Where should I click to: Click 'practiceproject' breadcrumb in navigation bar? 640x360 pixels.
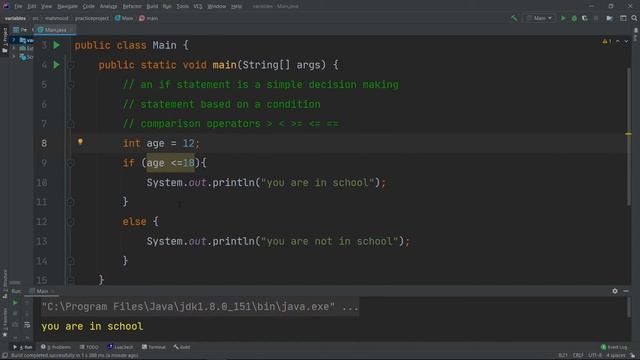[92, 18]
